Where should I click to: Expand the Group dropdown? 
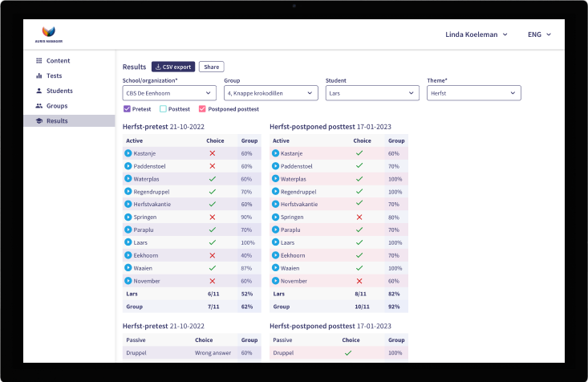click(x=270, y=93)
